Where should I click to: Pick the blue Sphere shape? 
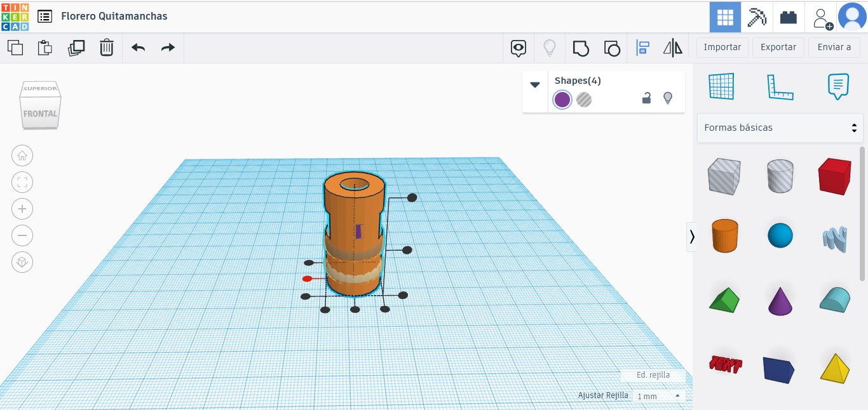tap(780, 235)
